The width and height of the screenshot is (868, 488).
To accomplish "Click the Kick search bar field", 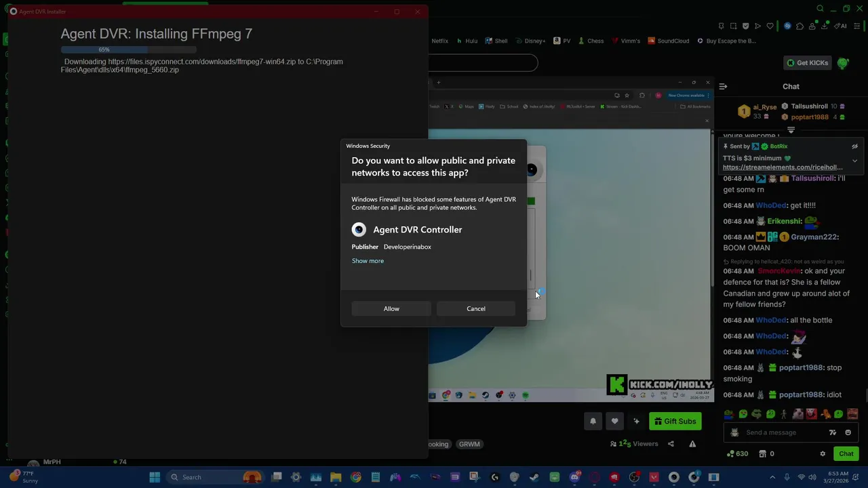I will pos(483,63).
